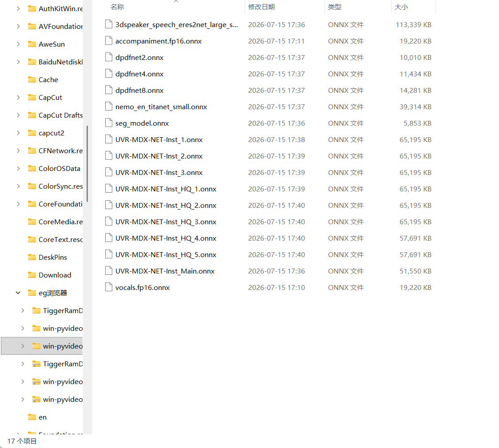Click the 2026-07-15 17:10 date cell
Viewport: 499px width, 448px height.
tap(276, 288)
